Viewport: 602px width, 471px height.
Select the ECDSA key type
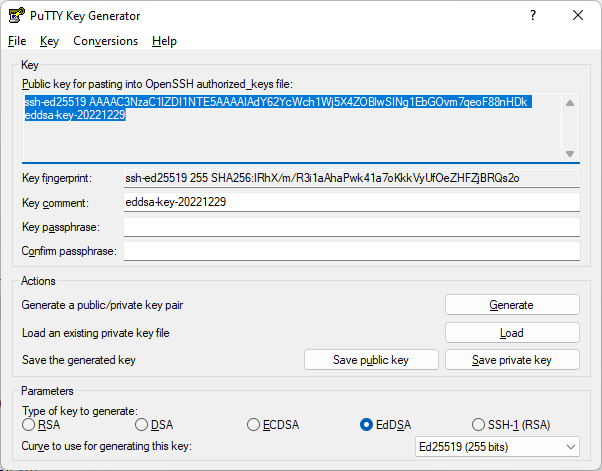tap(254, 425)
